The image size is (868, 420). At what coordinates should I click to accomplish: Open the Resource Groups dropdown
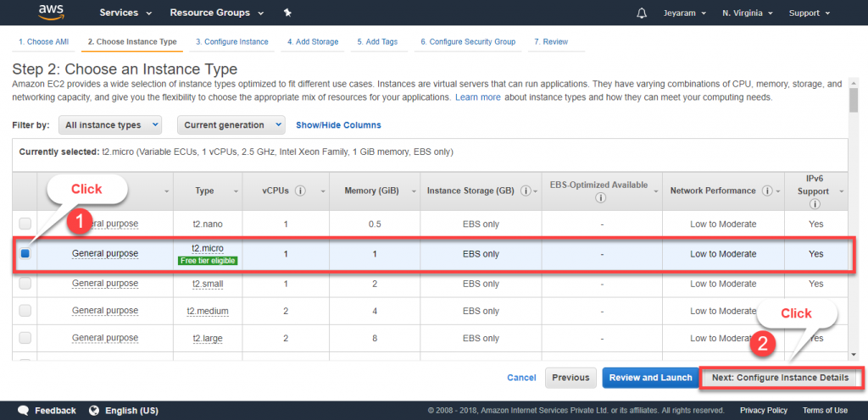[217, 13]
